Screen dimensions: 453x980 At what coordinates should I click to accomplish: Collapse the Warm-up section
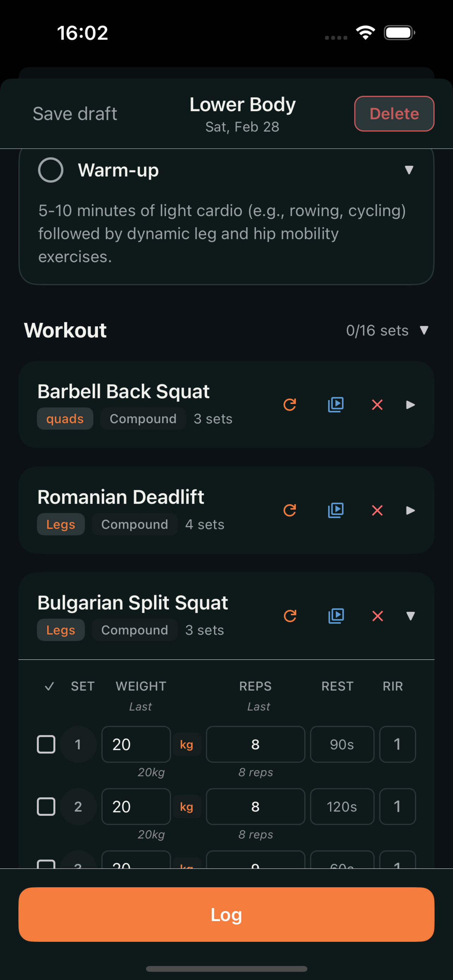pos(410,171)
